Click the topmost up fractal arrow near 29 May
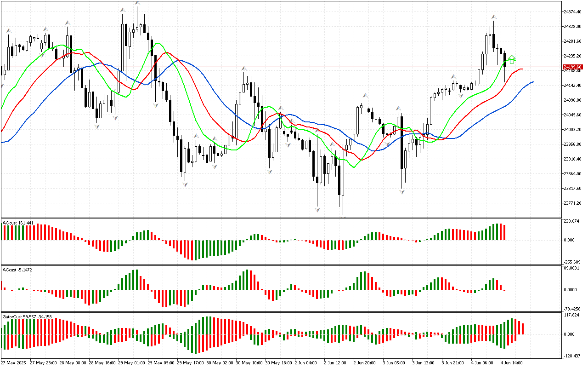This screenshot has width=588, height=368. point(137,3)
